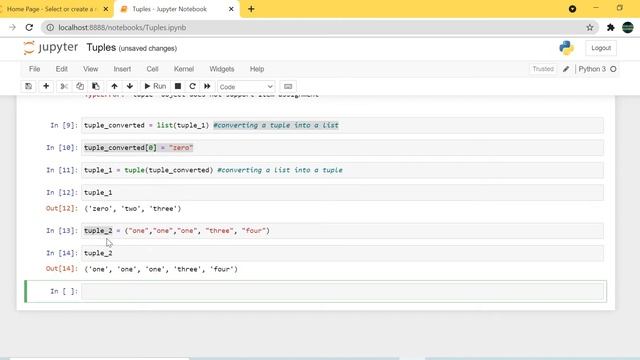Reload the page using the refresh icon
The height and width of the screenshot is (360, 640).
coord(29,27)
